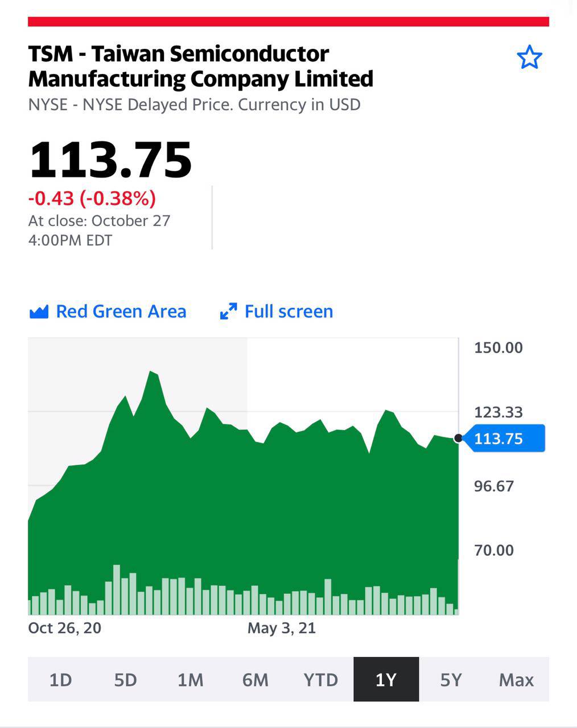Click the May 3, 21 date label
The width and height of the screenshot is (577, 728).
(x=282, y=628)
